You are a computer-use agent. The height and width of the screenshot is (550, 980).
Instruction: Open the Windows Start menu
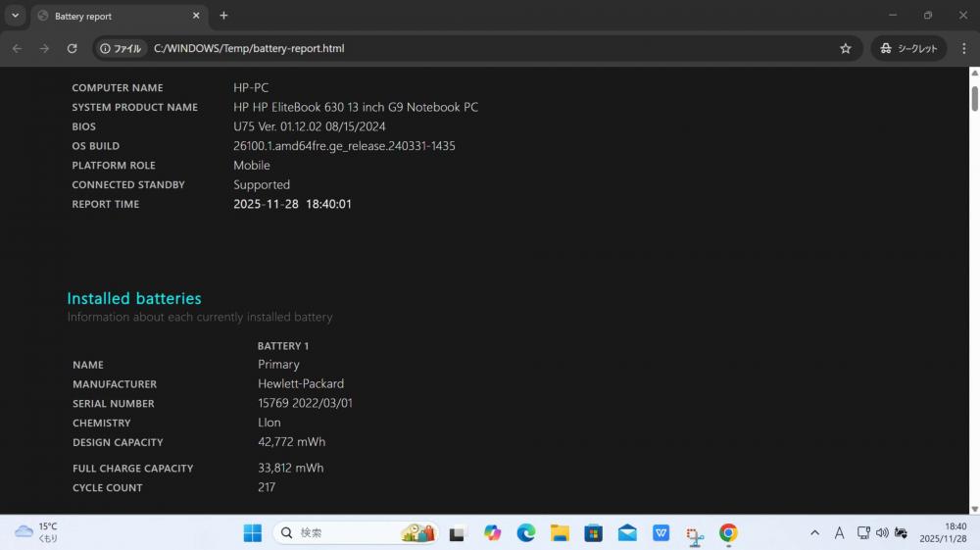point(253,532)
